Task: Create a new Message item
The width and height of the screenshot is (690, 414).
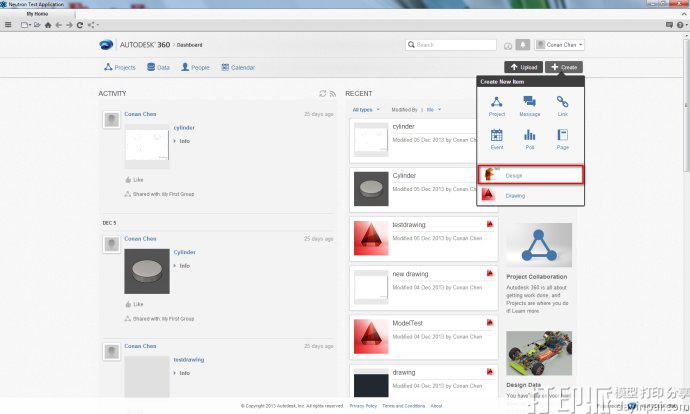Action: 530,106
